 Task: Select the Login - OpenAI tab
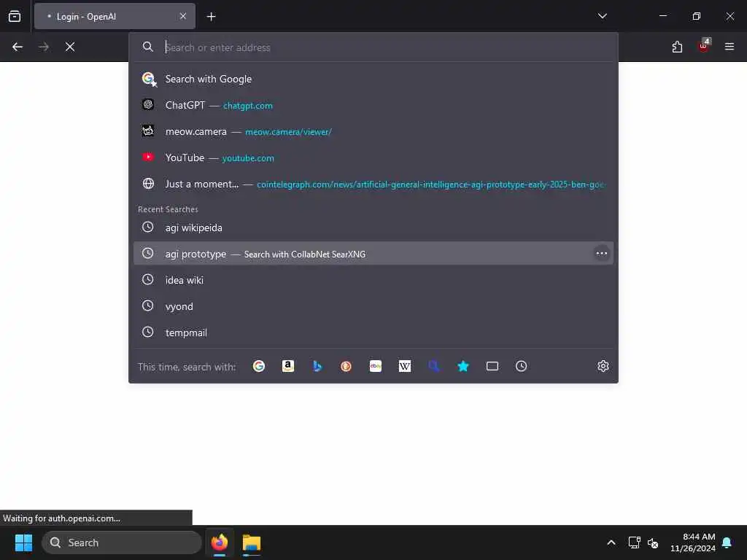[x=115, y=17]
